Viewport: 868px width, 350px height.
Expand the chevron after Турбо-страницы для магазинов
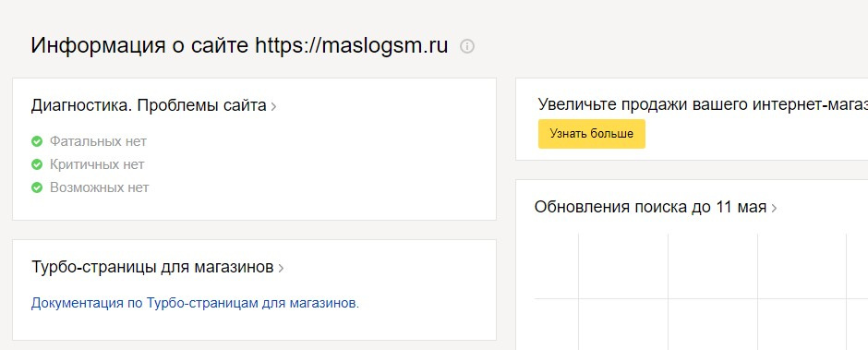[281, 269]
